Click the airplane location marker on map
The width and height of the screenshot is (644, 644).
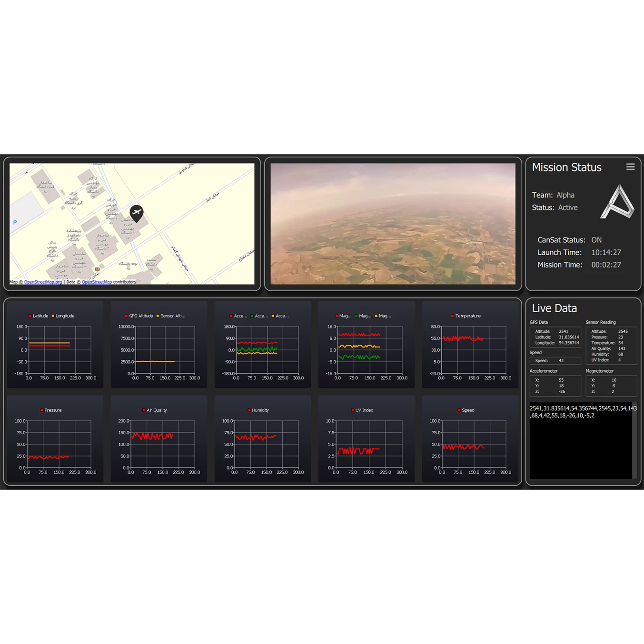click(x=137, y=214)
